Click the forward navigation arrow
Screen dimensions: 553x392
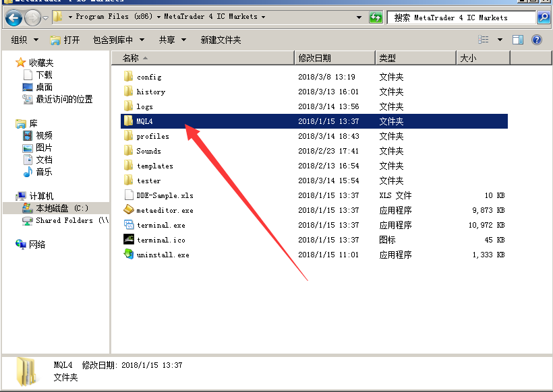32,18
